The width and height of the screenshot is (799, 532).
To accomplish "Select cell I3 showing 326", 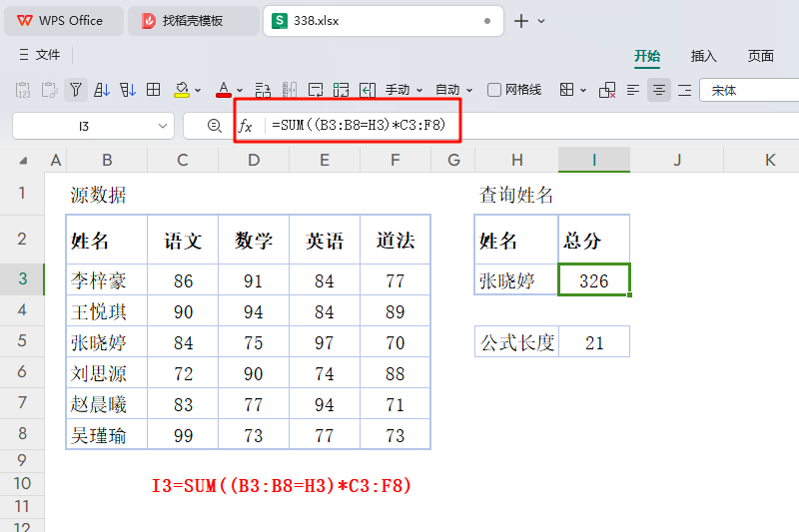I will (x=594, y=280).
